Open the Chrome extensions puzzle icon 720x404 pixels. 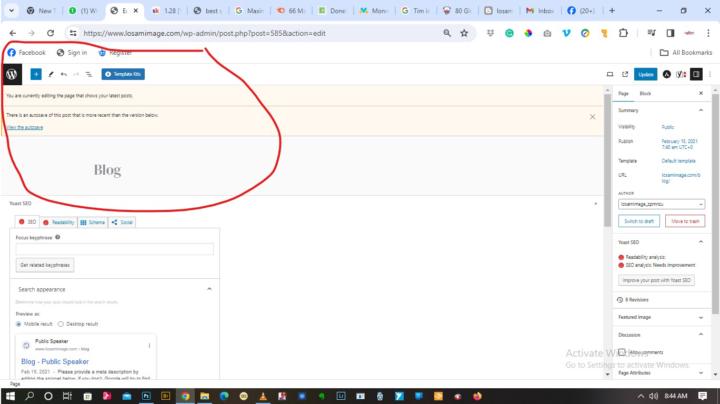(x=623, y=33)
